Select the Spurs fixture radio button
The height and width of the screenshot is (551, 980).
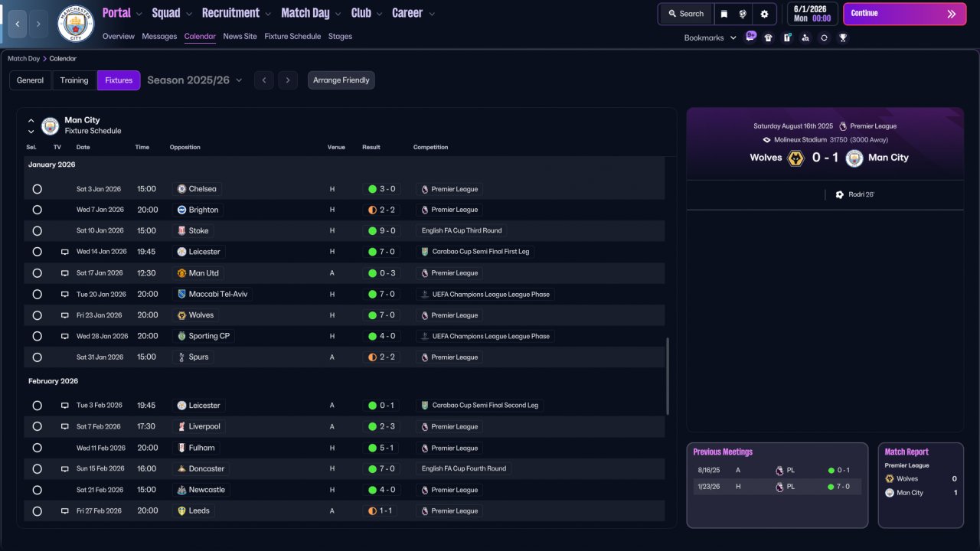click(x=37, y=357)
